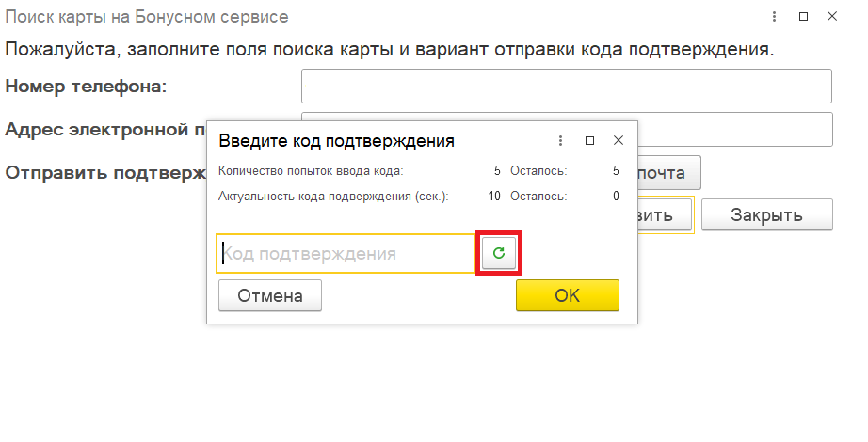The image size is (868, 442).
Task: Click the Отмена button
Action: click(270, 295)
